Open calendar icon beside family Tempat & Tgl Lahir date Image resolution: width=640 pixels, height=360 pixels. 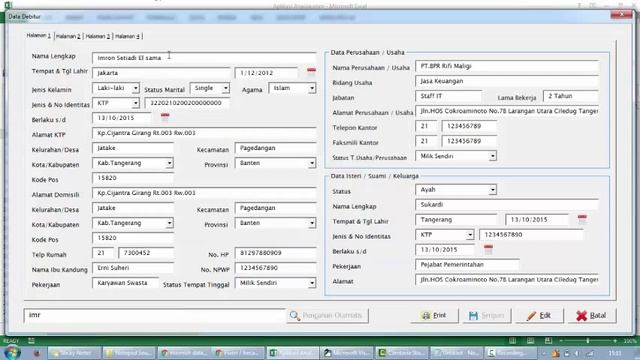pos(582,219)
